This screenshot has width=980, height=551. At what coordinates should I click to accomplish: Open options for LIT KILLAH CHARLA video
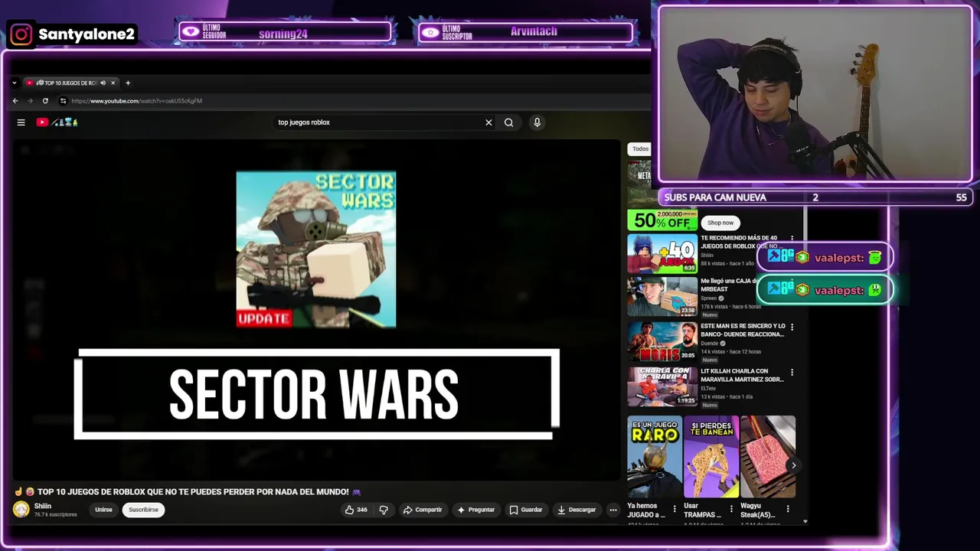click(792, 372)
